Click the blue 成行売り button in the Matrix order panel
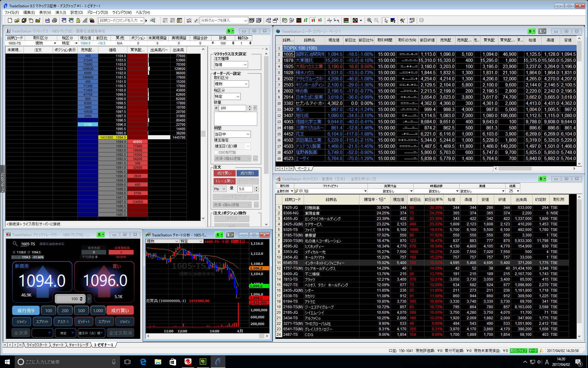Viewport: 588px width, 368px height. (x=247, y=173)
